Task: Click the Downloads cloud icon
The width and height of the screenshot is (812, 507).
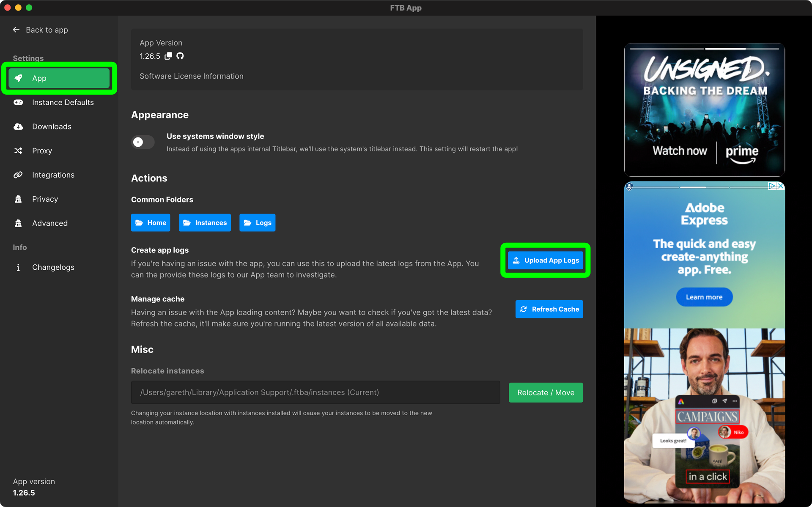Action: coord(18,126)
